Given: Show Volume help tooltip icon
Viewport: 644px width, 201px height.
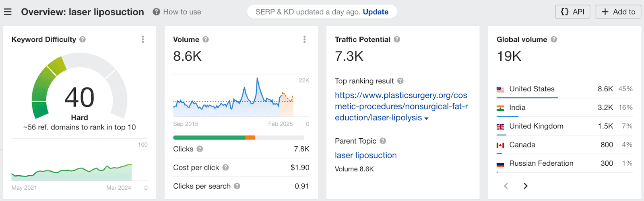Looking at the screenshot, I should (x=206, y=39).
